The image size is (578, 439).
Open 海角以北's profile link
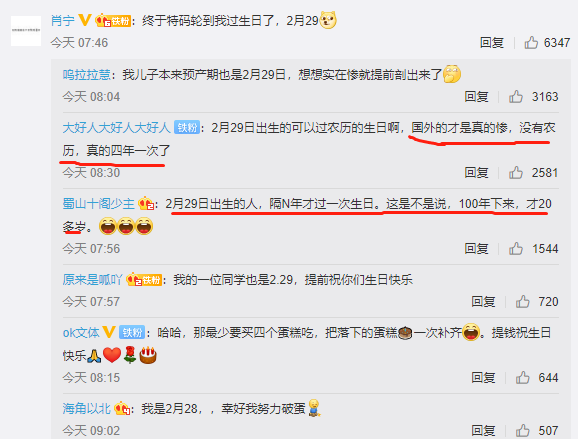click(87, 409)
